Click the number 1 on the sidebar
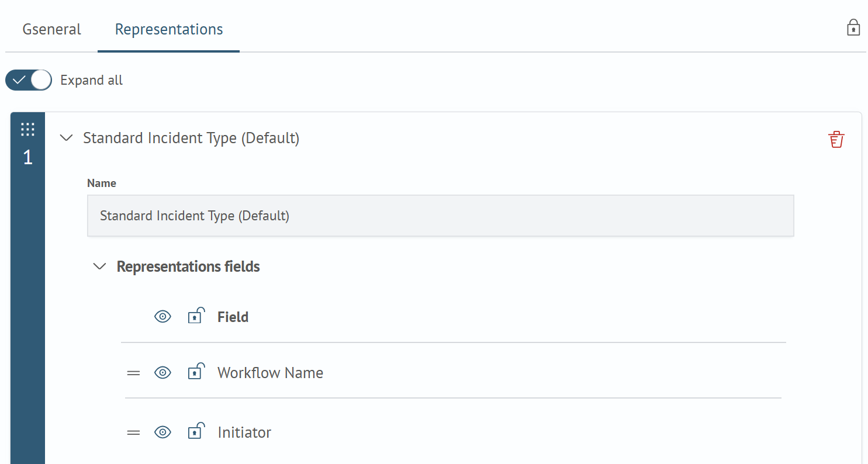This screenshot has height=464, width=868. pos(27,157)
